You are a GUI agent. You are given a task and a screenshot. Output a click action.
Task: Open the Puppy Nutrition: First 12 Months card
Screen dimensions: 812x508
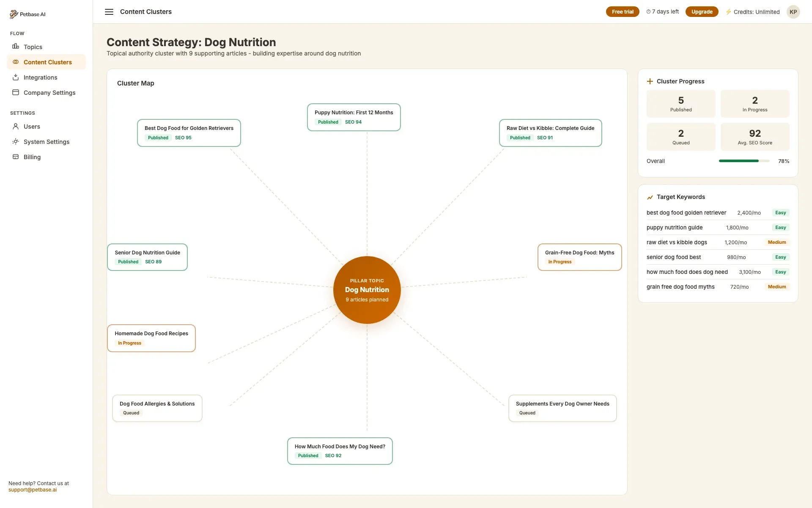(354, 117)
